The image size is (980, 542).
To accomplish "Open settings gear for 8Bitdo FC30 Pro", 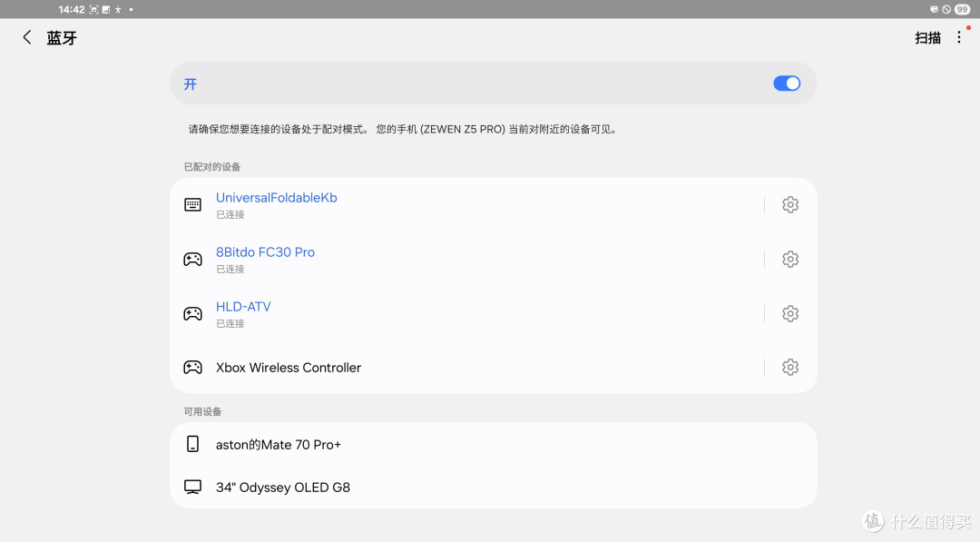I will 790,259.
